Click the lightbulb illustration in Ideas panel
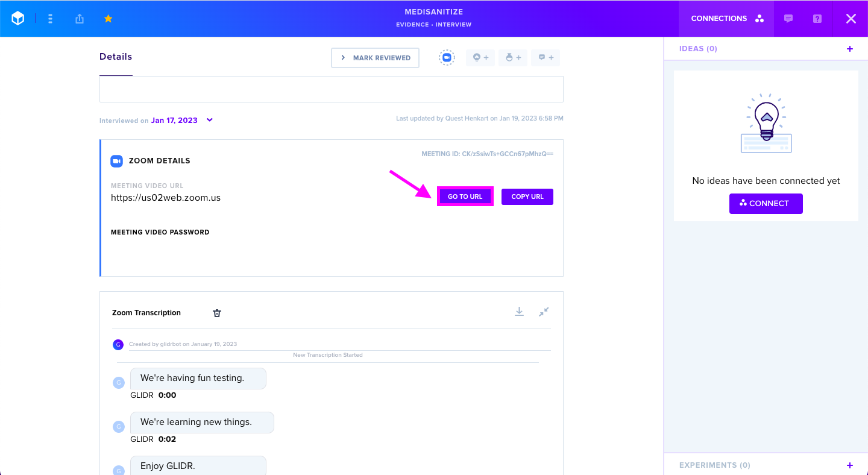The width and height of the screenshot is (868, 475). pyautogui.click(x=766, y=124)
